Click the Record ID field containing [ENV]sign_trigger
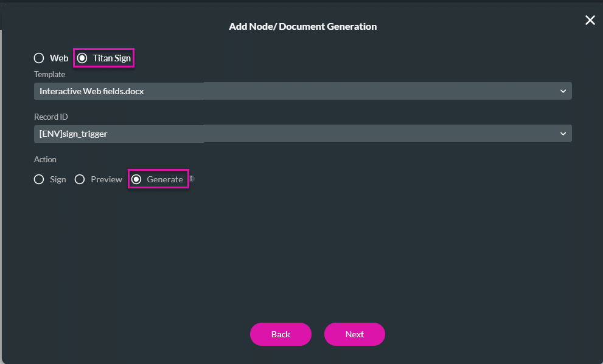The image size is (603, 364). click(119, 133)
